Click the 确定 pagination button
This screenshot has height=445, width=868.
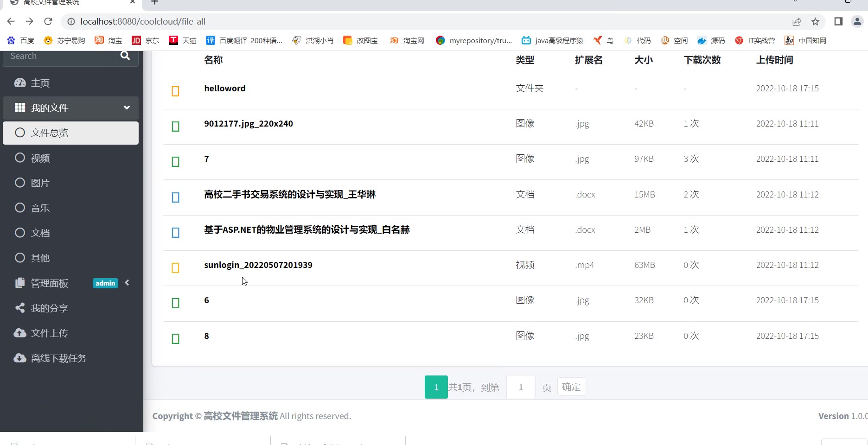571,387
